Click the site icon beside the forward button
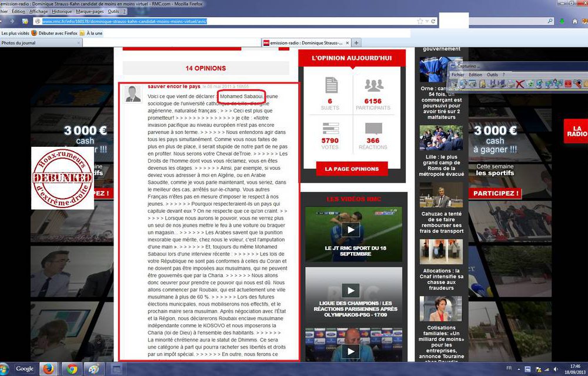Viewport: 588px width, 376px height. click(x=25, y=21)
